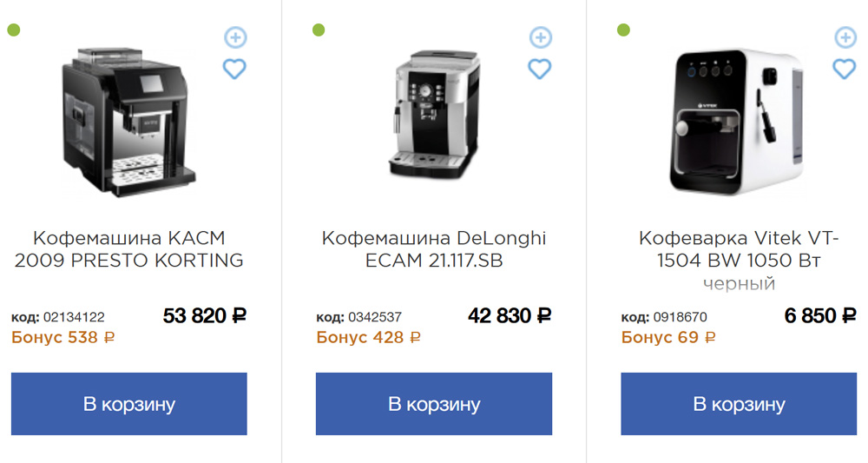Add DeLonghi ECAM 21.117.SB to wishlist
The height and width of the screenshot is (463, 868).
point(540,69)
